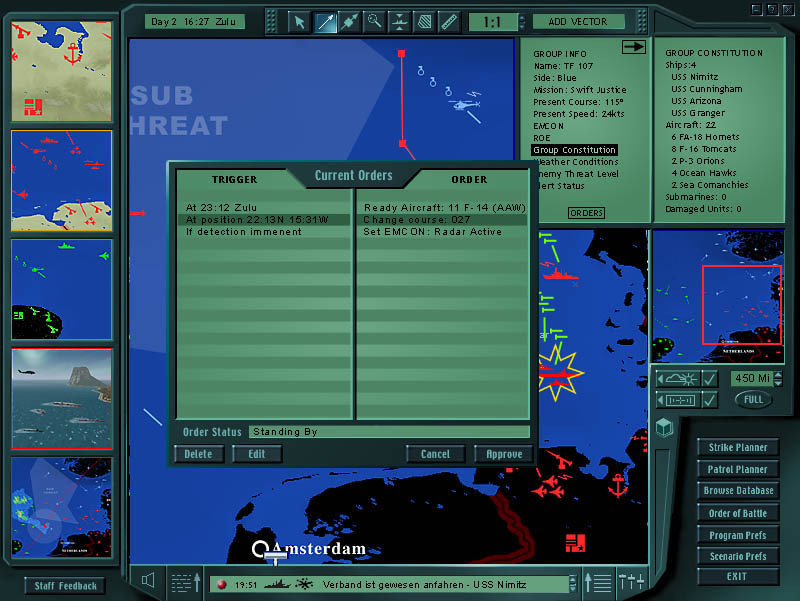
Task: Open Staff Feedback
Action: 65,586
